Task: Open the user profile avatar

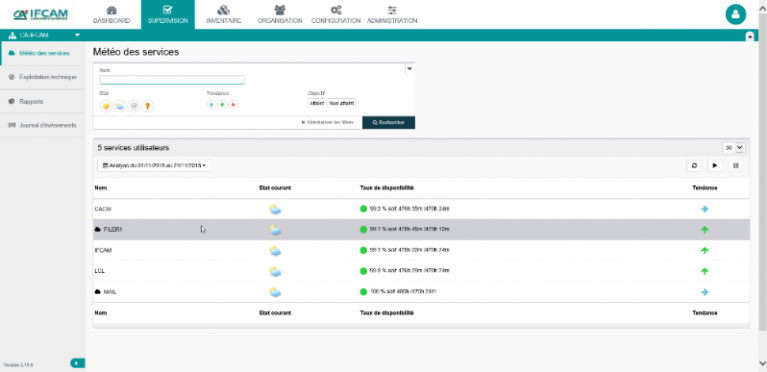Action: coord(735,14)
